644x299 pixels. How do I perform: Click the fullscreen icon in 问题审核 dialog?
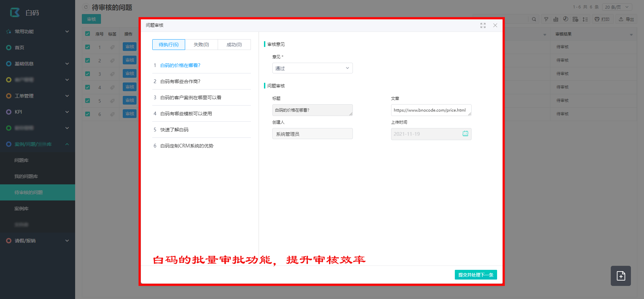[483, 25]
